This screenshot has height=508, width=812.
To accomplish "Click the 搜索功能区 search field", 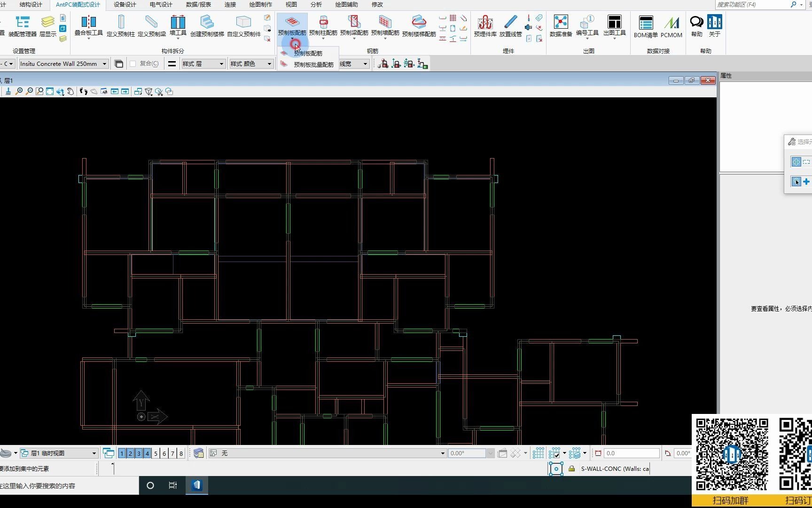I will 753,4.
